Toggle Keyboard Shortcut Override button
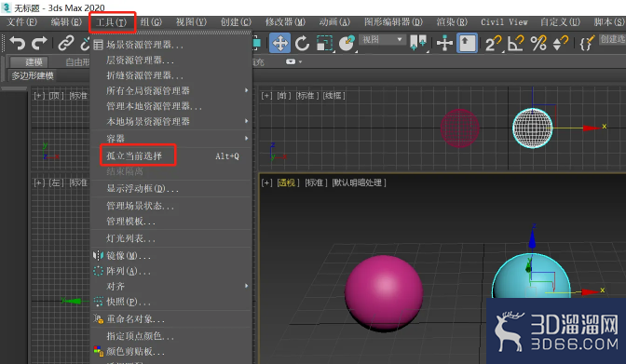 [467, 43]
